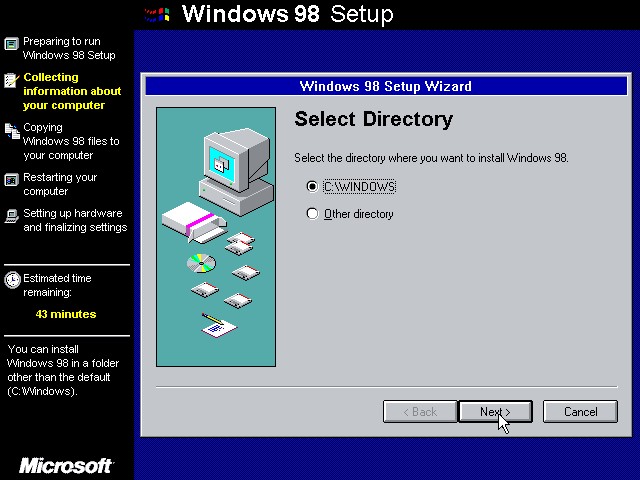Click the 'Collecting information about your computer' step

point(72,91)
